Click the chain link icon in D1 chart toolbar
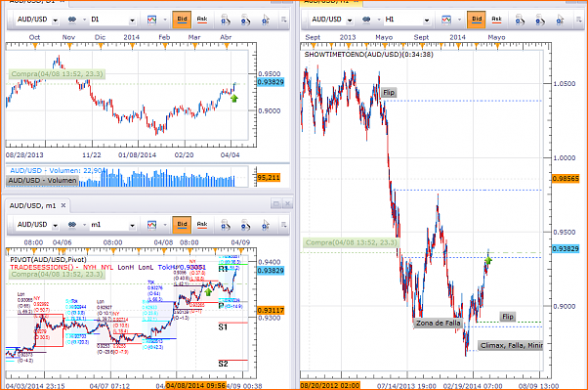The image size is (588, 390). pos(72,20)
